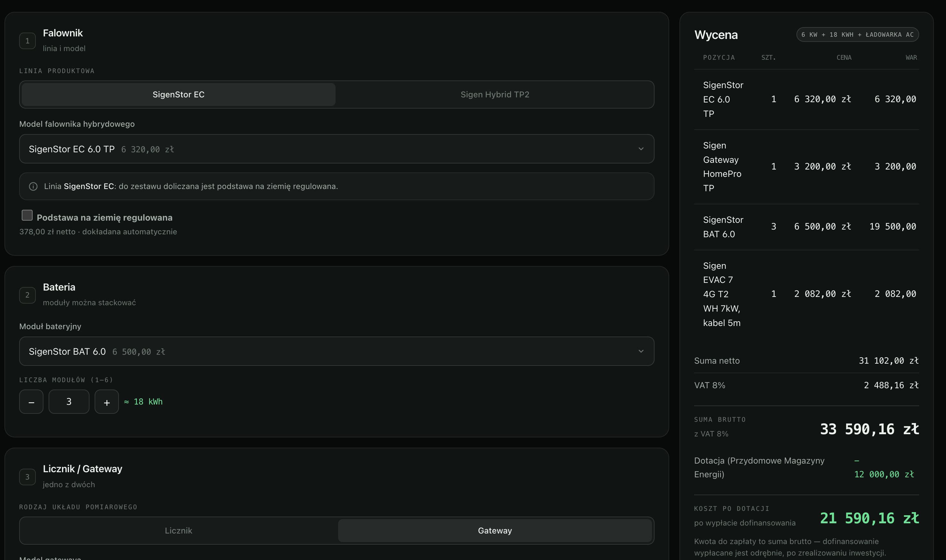Click the step 1 Falownik number badge
Image resolution: width=946 pixels, height=560 pixels.
(27, 41)
